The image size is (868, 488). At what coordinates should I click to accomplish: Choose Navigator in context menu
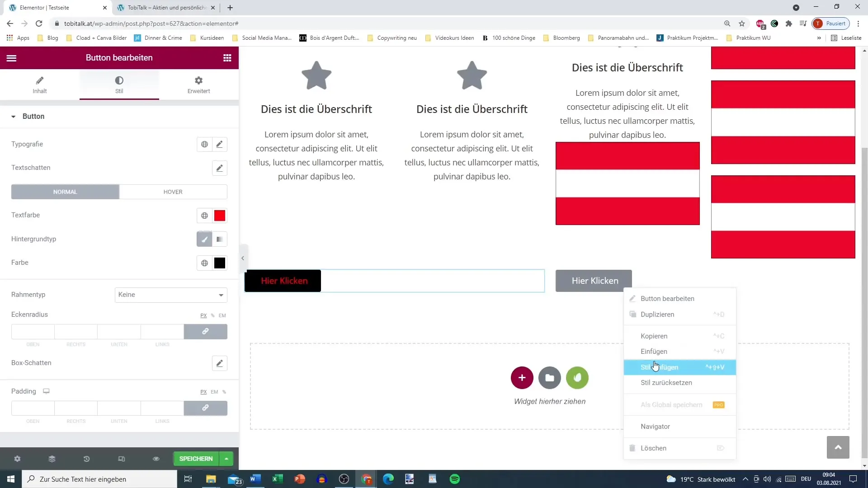[680, 427]
